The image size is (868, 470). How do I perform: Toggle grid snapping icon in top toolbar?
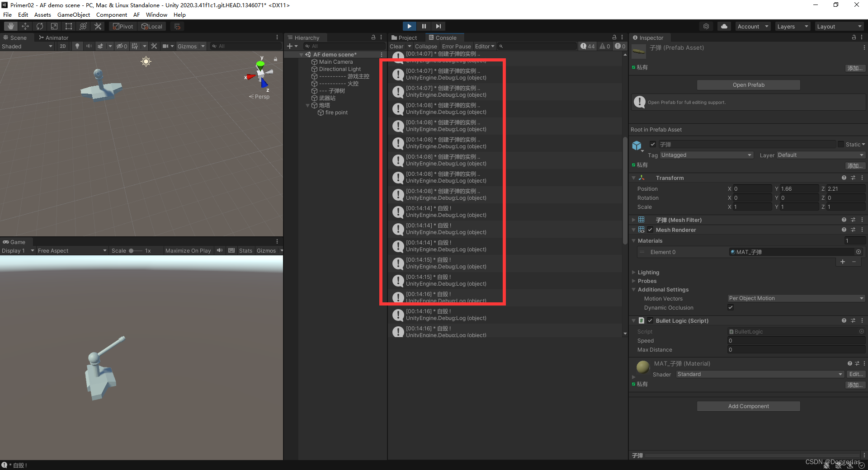tap(177, 26)
